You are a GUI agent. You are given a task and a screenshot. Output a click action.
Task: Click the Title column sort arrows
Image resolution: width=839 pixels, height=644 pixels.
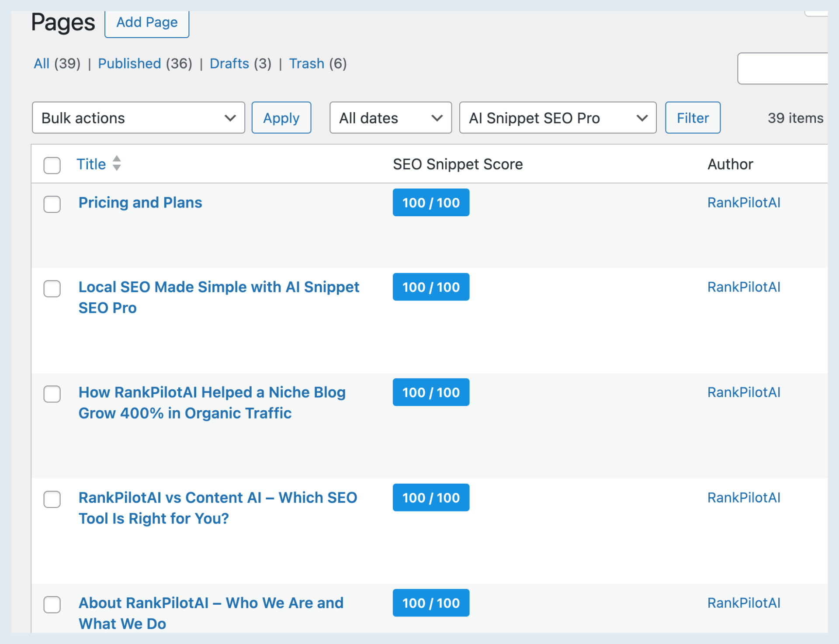[x=117, y=163]
